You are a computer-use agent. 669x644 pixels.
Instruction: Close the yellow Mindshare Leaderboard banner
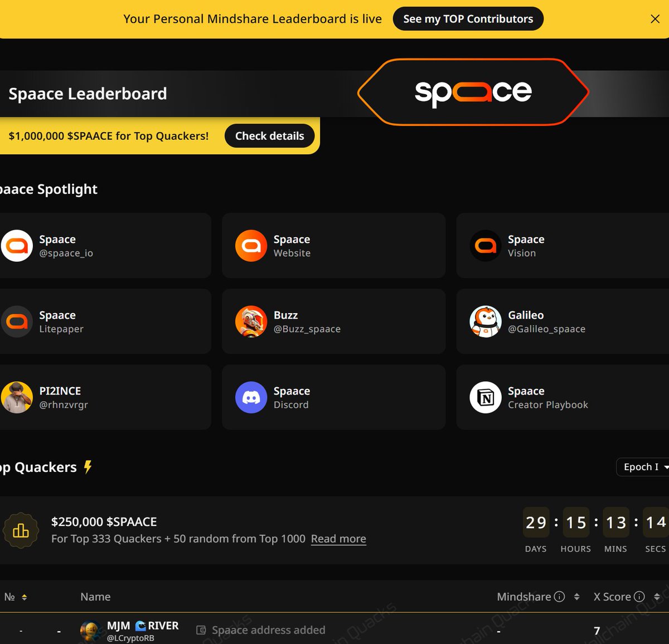pos(655,19)
